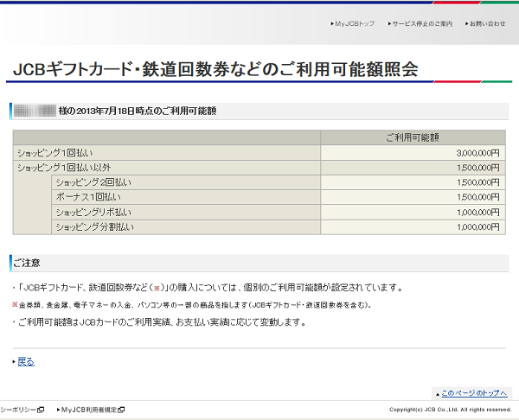The width and height of the screenshot is (519, 420).
Task: Click the external window icon beside シーポリシー
Action: coord(41,410)
